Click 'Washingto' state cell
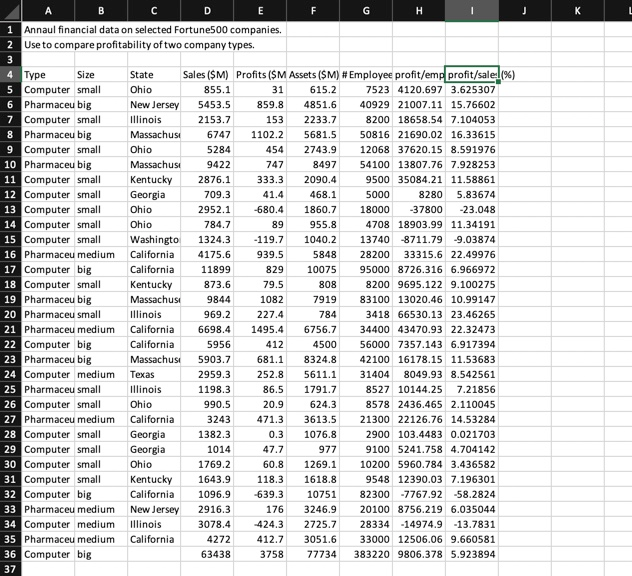Screen dimensions: 632x576 154,239
